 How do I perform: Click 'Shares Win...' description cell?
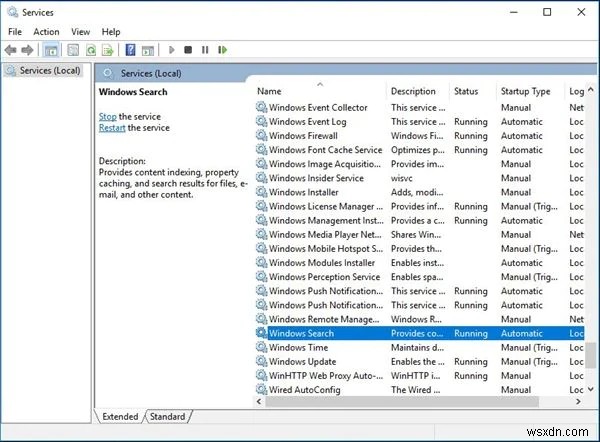pyautogui.click(x=416, y=235)
